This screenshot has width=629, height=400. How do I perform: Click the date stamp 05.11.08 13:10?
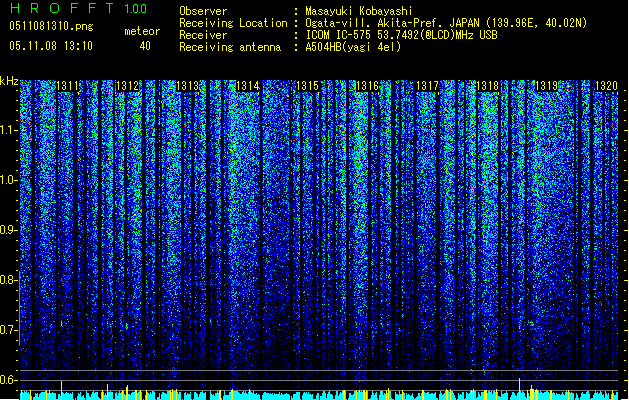click(51, 46)
